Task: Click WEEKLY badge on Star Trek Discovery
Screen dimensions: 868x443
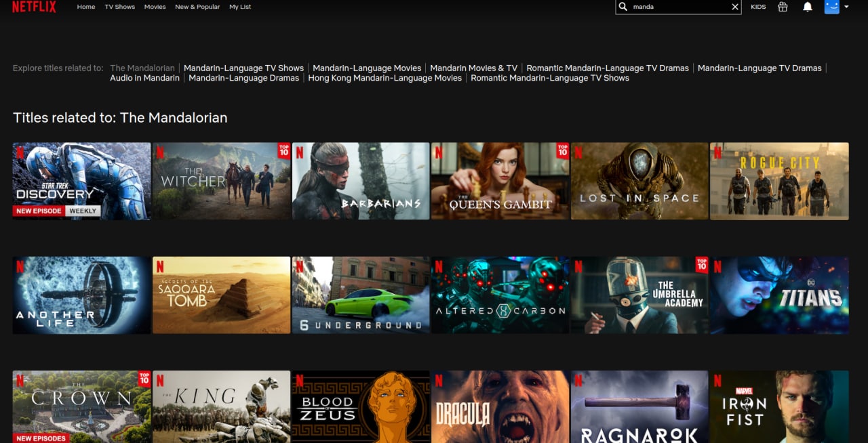Action: [83, 211]
